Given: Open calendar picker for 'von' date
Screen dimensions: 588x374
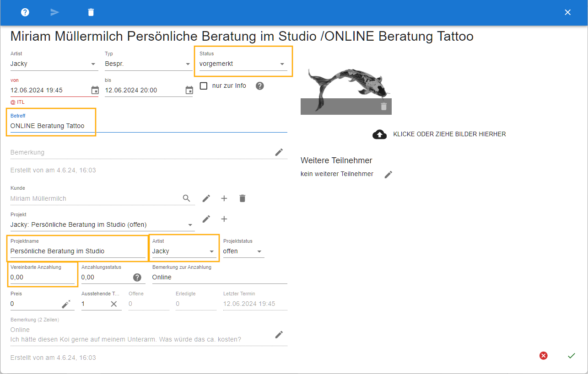Looking at the screenshot, I should (x=95, y=90).
